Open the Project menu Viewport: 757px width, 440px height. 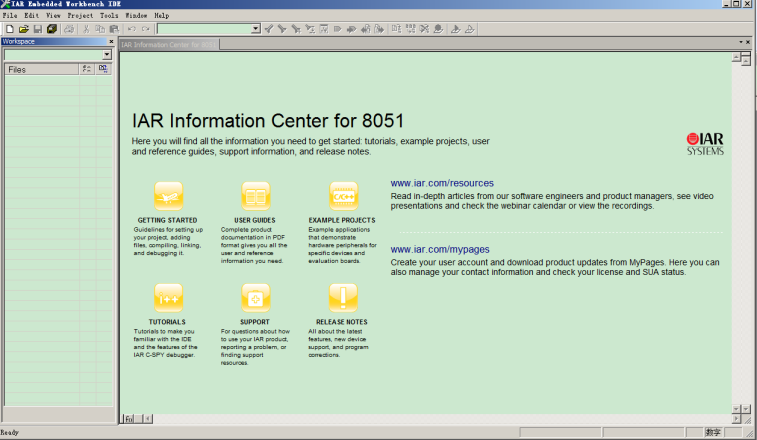80,15
